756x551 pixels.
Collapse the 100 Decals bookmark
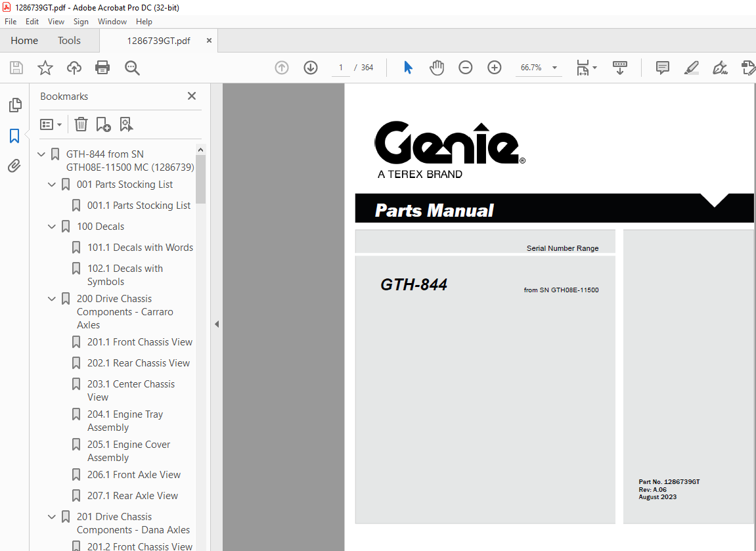[52, 227]
